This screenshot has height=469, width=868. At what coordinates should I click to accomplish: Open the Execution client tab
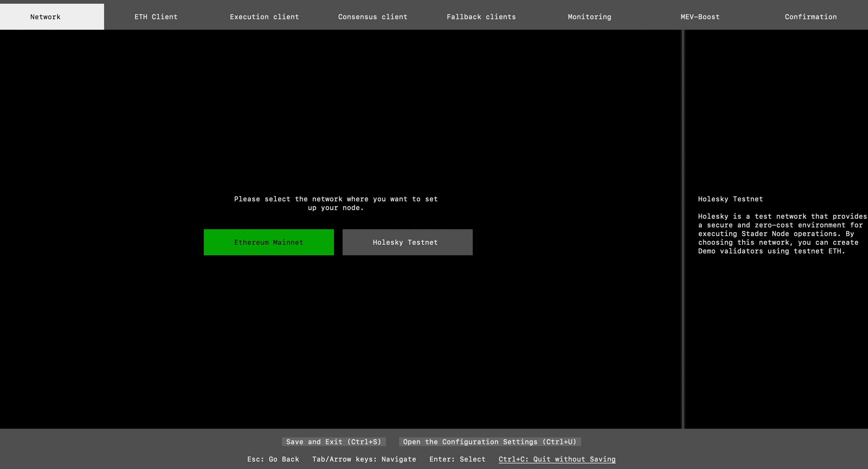[x=264, y=17]
